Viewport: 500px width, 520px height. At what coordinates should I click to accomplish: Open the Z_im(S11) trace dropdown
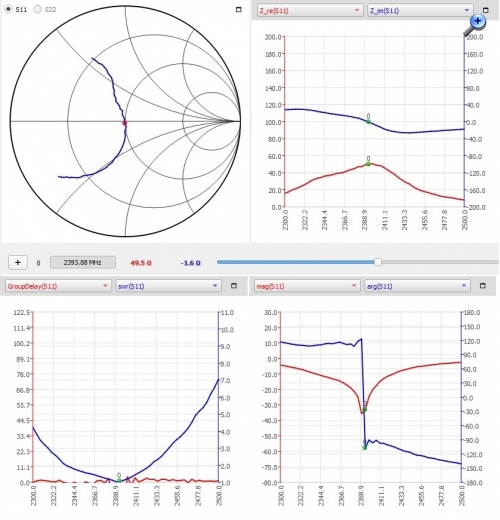[x=420, y=10]
